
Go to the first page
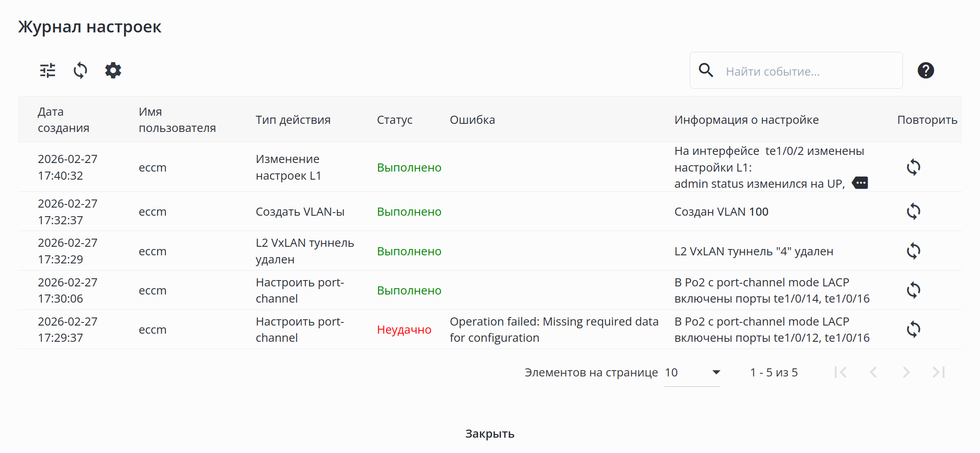tap(840, 372)
